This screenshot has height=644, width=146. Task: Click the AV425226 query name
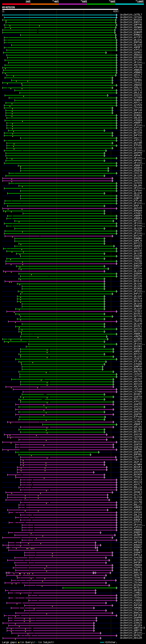8,7
